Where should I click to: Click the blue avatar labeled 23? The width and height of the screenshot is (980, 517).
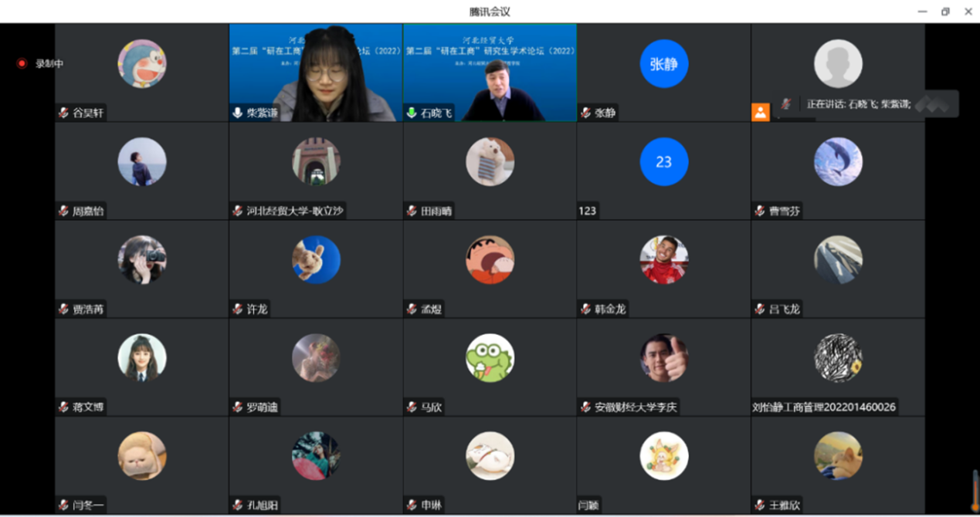click(664, 161)
